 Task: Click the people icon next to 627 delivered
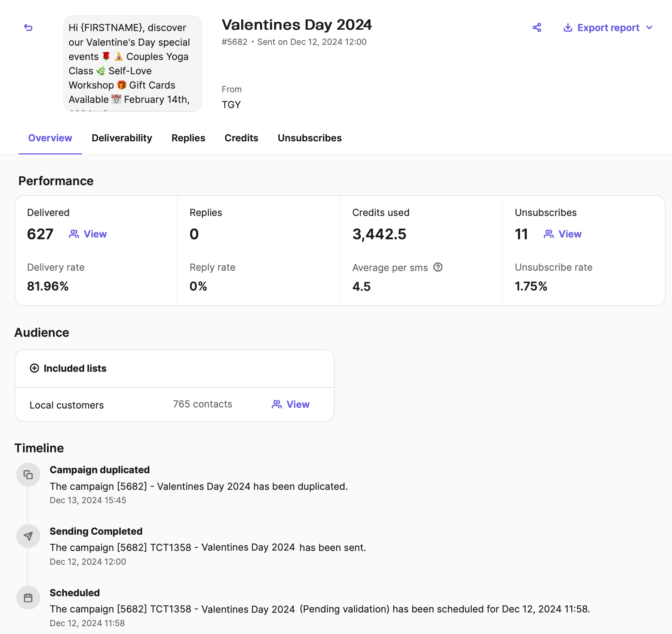[74, 234]
